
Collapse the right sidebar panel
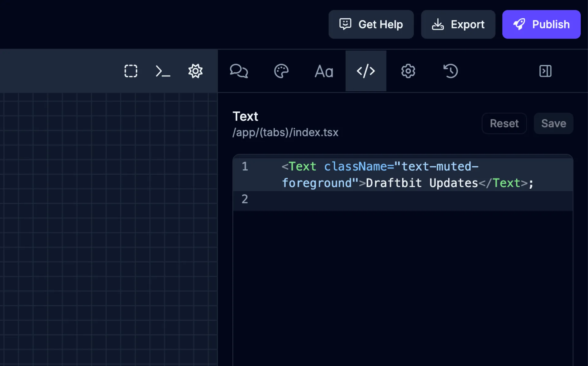(x=545, y=71)
